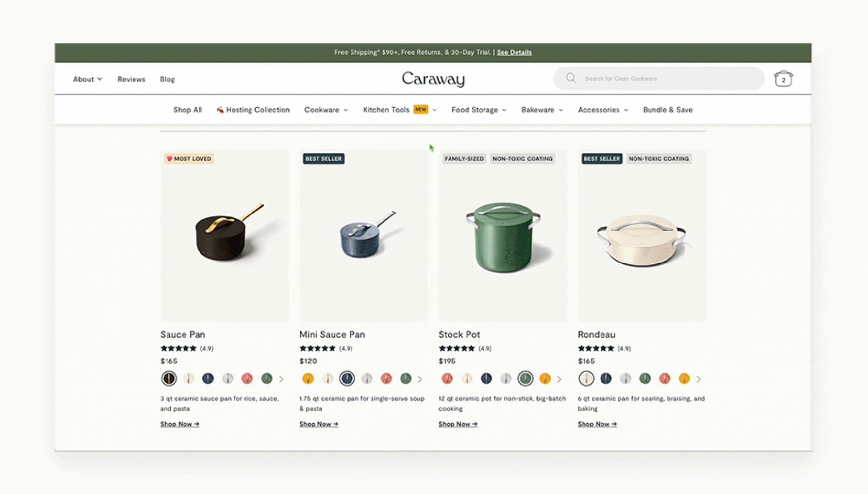Open the shopping cart pot icon

(783, 79)
